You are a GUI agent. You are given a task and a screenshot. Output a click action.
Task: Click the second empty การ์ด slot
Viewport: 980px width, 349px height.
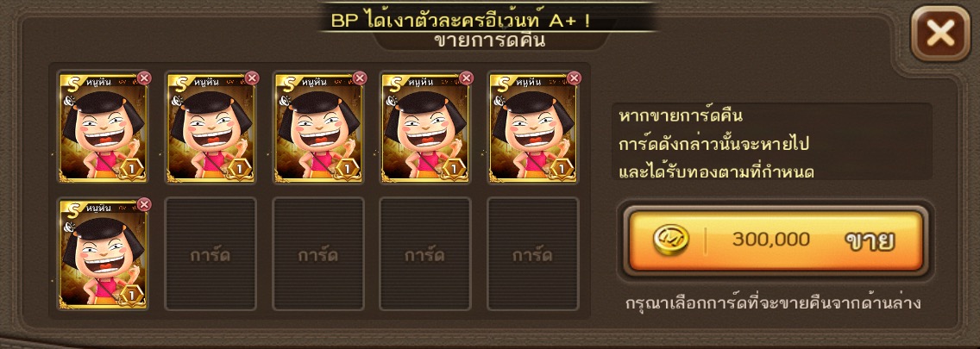[318, 254]
